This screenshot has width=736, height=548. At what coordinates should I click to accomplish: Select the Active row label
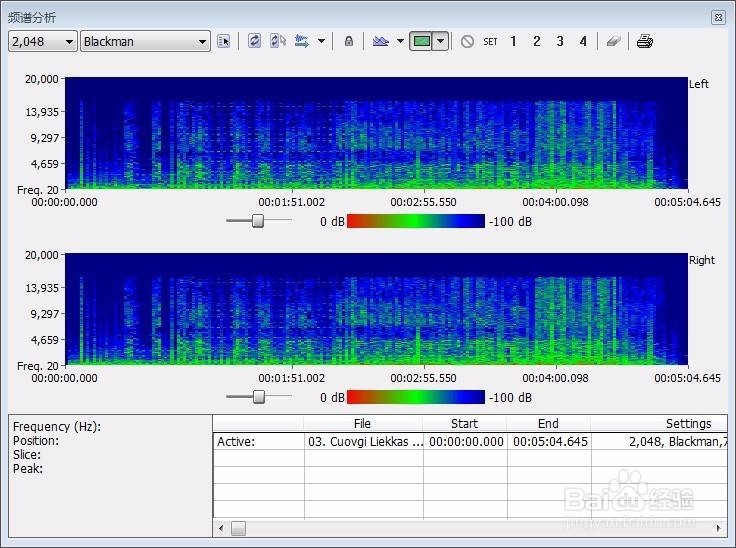click(x=236, y=441)
